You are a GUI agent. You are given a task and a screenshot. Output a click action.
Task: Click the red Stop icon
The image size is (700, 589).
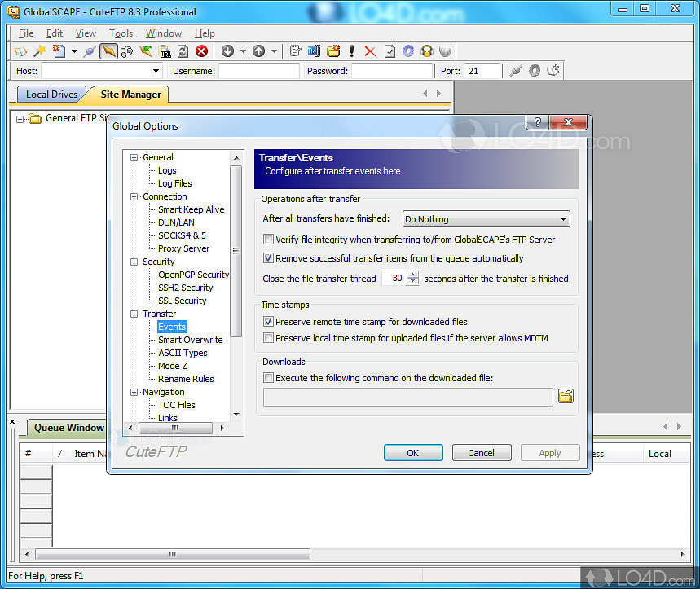coord(202,51)
